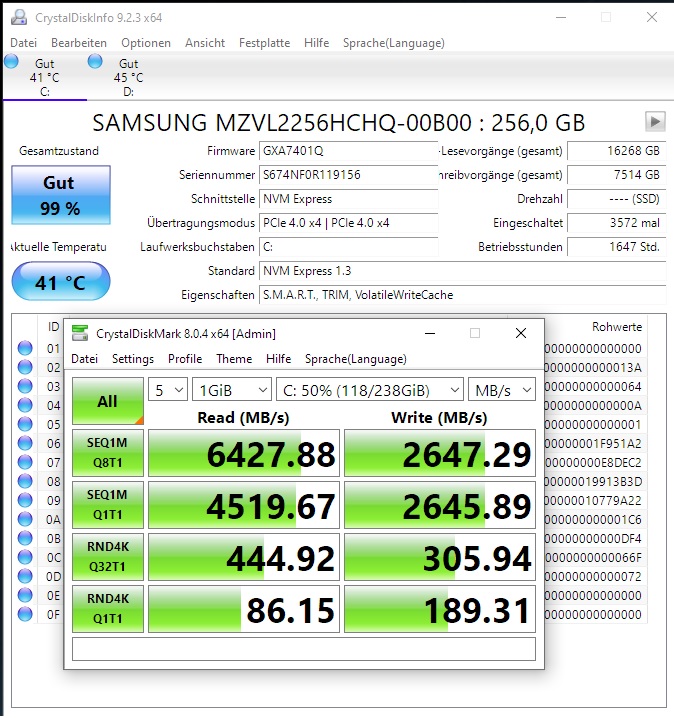
Task: Open Hilfe menu in CrystalDiskInfo
Action: [316, 43]
